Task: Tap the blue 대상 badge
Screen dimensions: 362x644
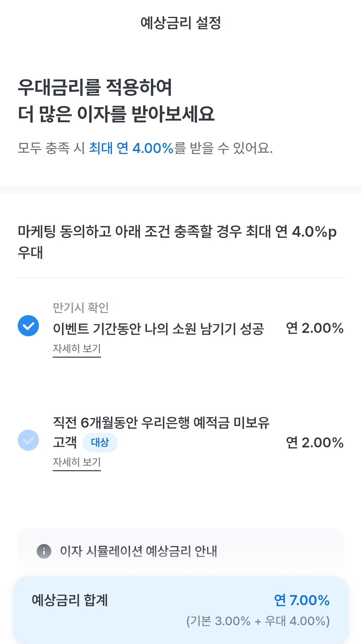Action: 100,442
